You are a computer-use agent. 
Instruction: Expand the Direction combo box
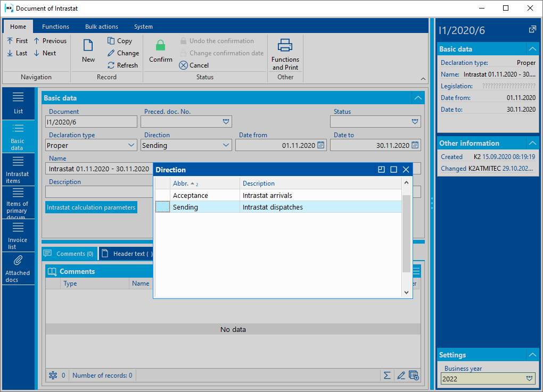226,145
